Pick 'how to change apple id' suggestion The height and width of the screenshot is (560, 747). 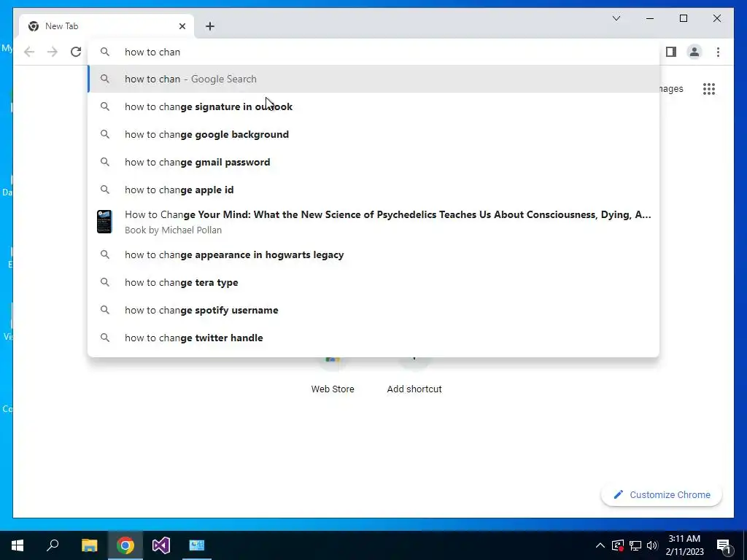[373, 190]
